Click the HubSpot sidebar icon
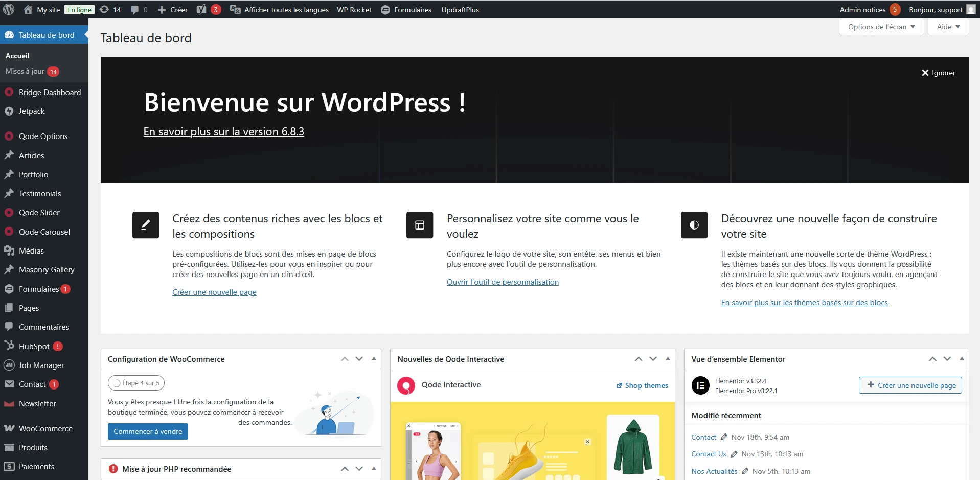The height and width of the screenshot is (480, 980). (9, 346)
